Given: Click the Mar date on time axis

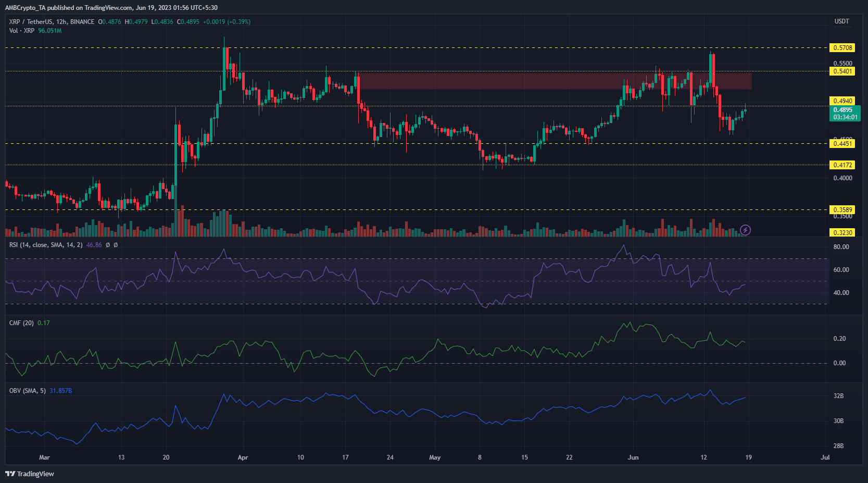Looking at the screenshot, I should 44,457.
